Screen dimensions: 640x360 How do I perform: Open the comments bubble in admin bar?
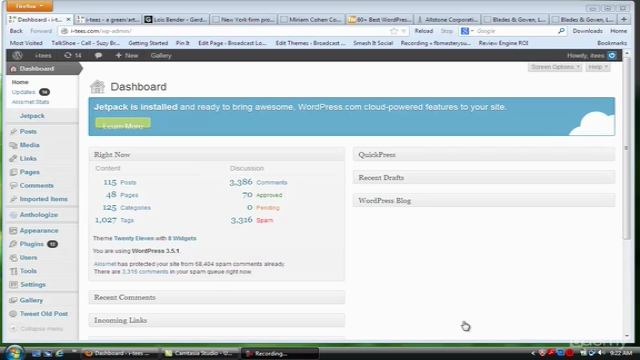(98, 56)
